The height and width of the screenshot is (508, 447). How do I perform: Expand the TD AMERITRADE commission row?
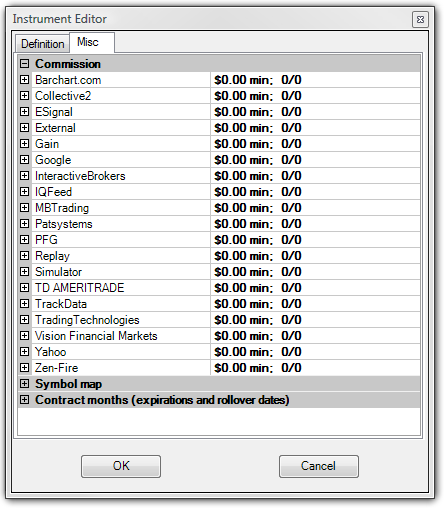pos(24,287)
